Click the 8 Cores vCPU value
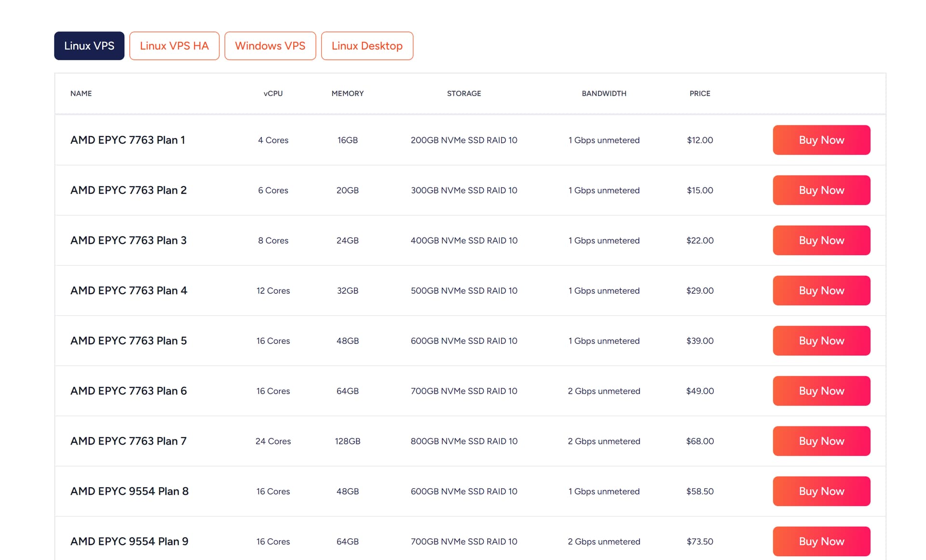The width and height of the screenshot is (926, 560). click(273, 240)
